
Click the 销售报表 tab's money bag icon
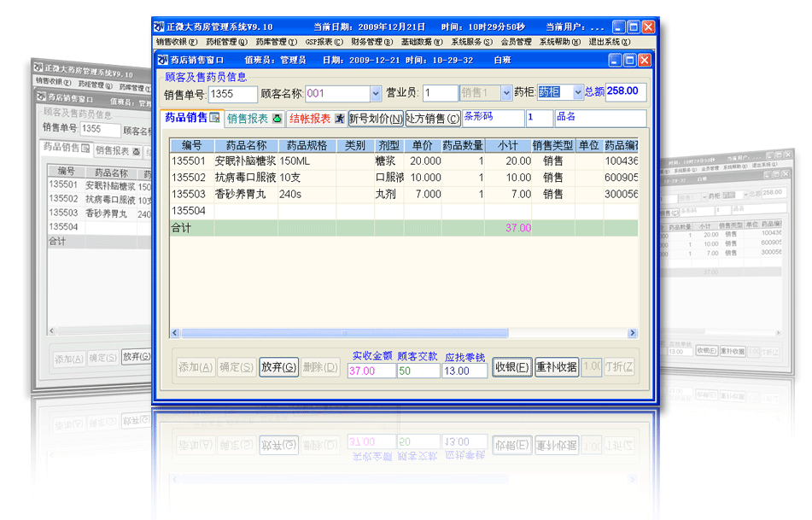(x=277, y=119)
